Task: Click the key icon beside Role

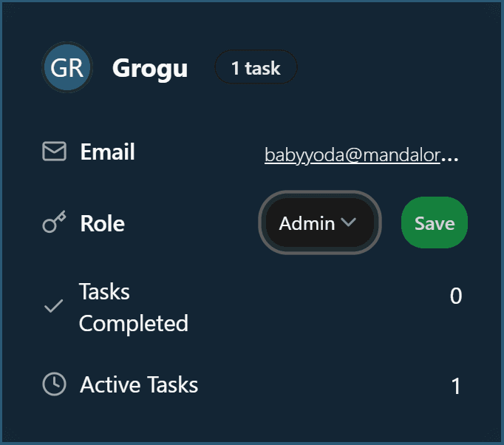Action: pos(54,222)
